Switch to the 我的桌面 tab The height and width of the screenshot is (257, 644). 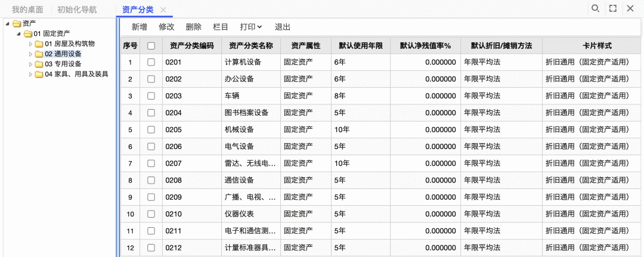[x=27, y=9]
